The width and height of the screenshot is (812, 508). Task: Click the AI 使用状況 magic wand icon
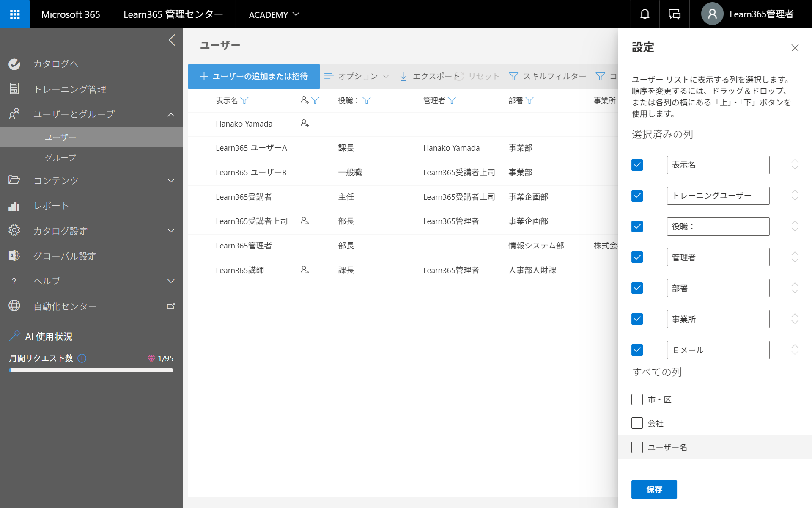click(x=15, y=336)
